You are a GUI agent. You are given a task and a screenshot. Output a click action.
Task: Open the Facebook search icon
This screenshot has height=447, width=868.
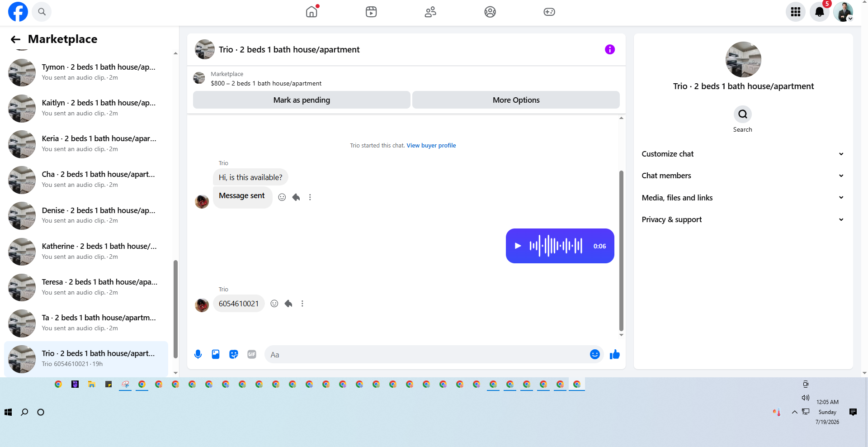click(42, 12)
